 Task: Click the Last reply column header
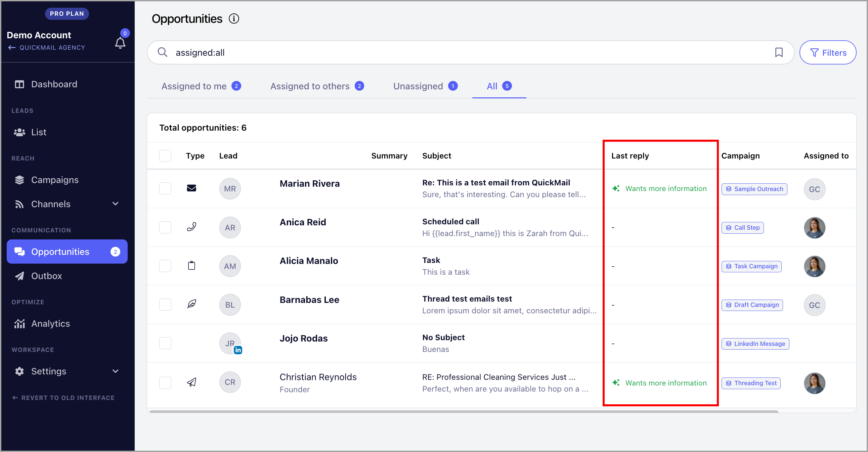(630, 155)
